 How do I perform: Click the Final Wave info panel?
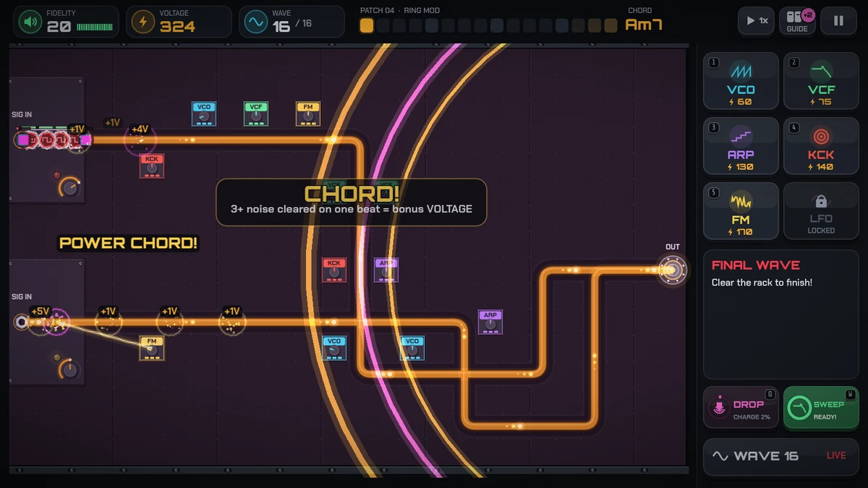[780, 314]
